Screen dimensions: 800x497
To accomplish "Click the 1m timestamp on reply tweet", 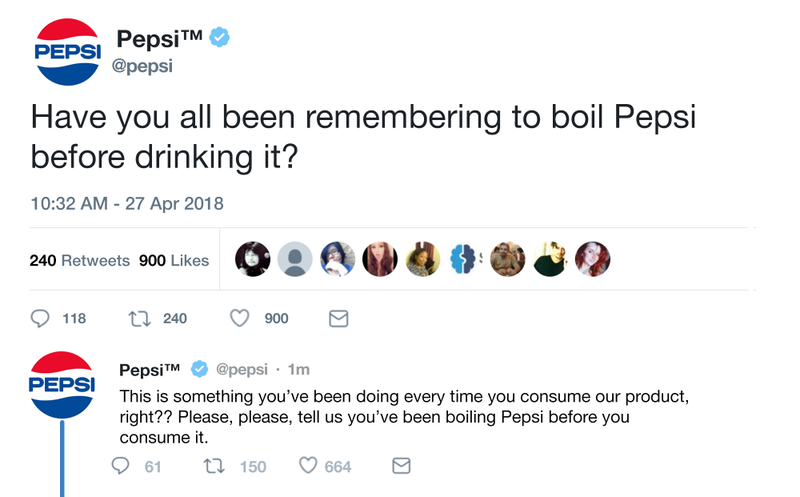I will tap(298, 369).
